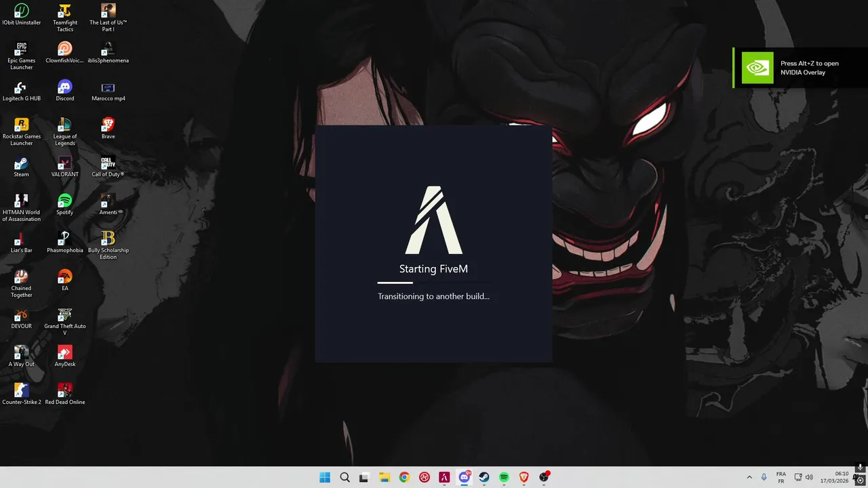This screenshot has width=868, height=488.
Task: Open IObit Uninstaller desktop shortcut
Action: pyautogui.click(x=21, y=15)
